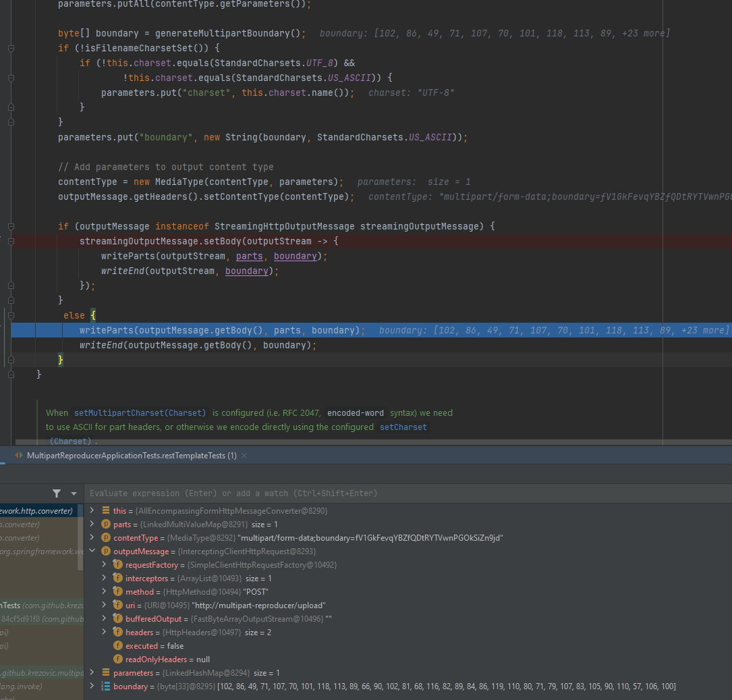Click the parameter icon beside 'contentType'

(106, 537)
